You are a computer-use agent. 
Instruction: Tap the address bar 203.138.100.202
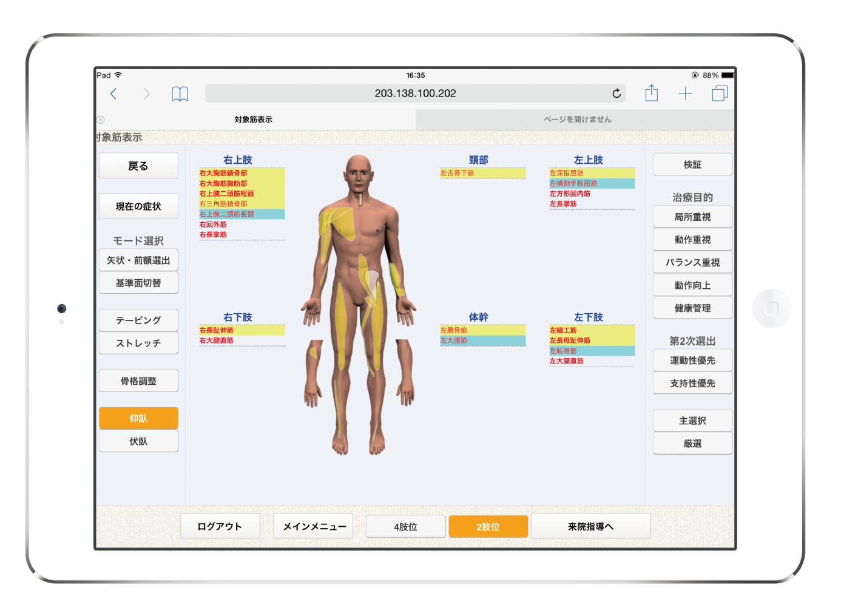[x=415, y=93]
